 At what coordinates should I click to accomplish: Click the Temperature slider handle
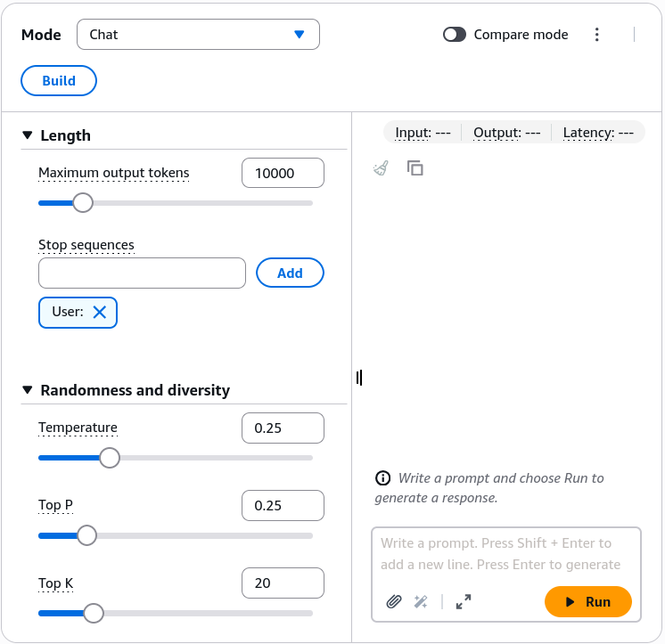point(110,458)
